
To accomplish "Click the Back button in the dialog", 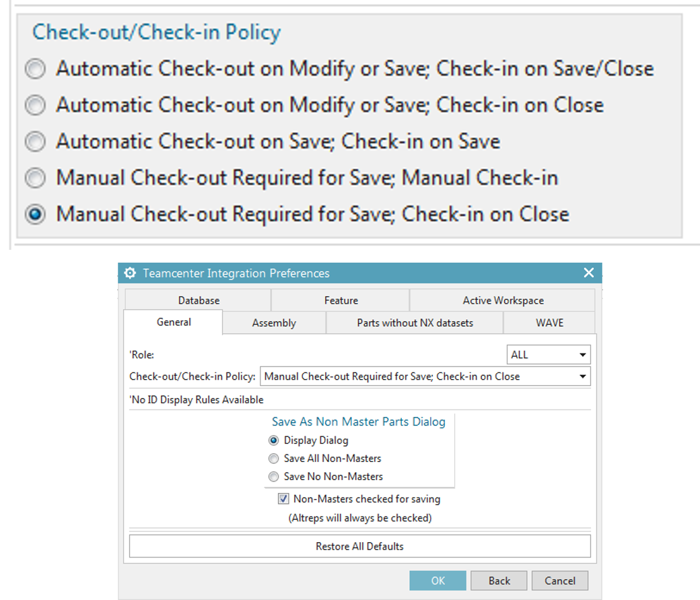I will pos(499,580).
